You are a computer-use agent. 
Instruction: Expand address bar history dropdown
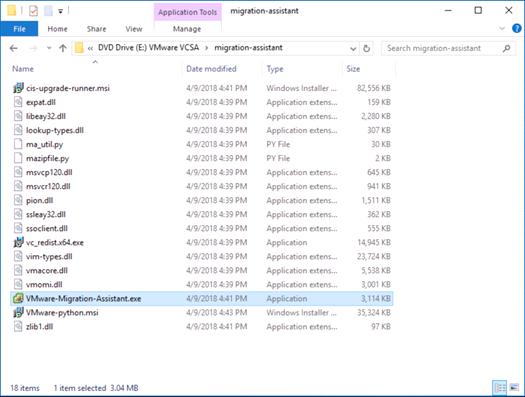[353, 49]
